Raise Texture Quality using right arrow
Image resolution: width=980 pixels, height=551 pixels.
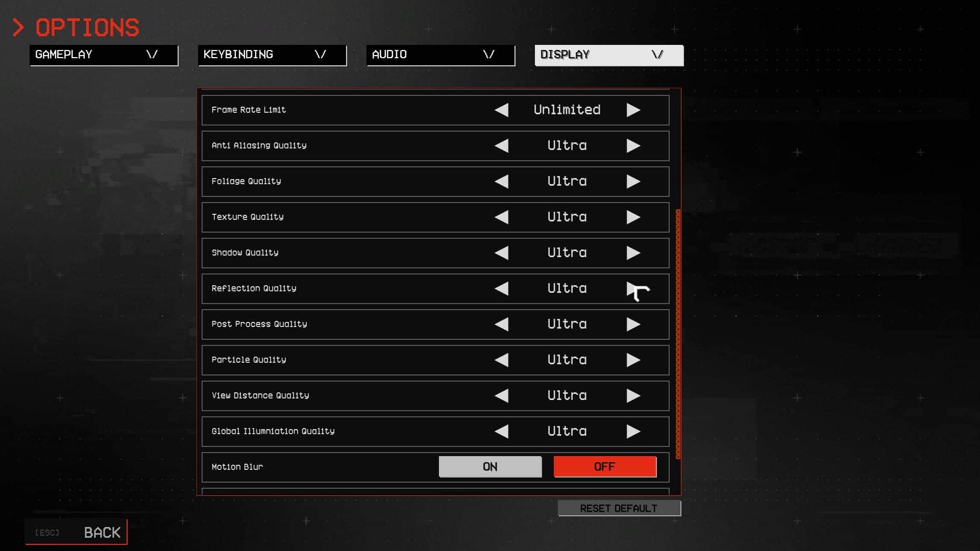[x=633, y=217]
